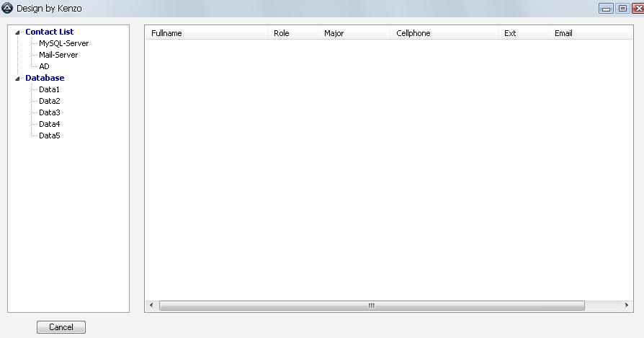Screen dimensions: 644x338
Task: Sort by the Cellphone column header
Action: pos(444,33)
